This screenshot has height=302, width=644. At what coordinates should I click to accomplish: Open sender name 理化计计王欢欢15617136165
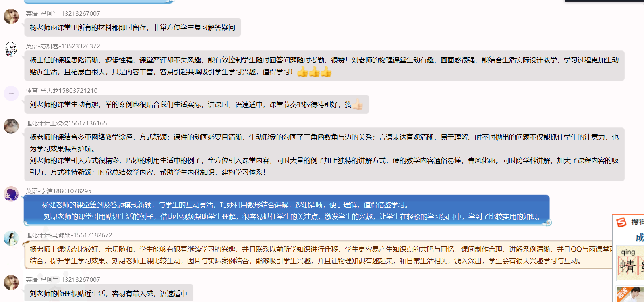pyautogui.click(x=66, y=123)
